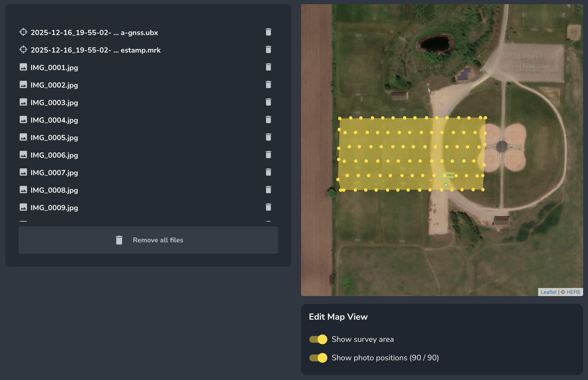Viewport: 588px width, 380px height.
Task: Click the GNSS crosshair icon for the ubx file
Action: 23,32
